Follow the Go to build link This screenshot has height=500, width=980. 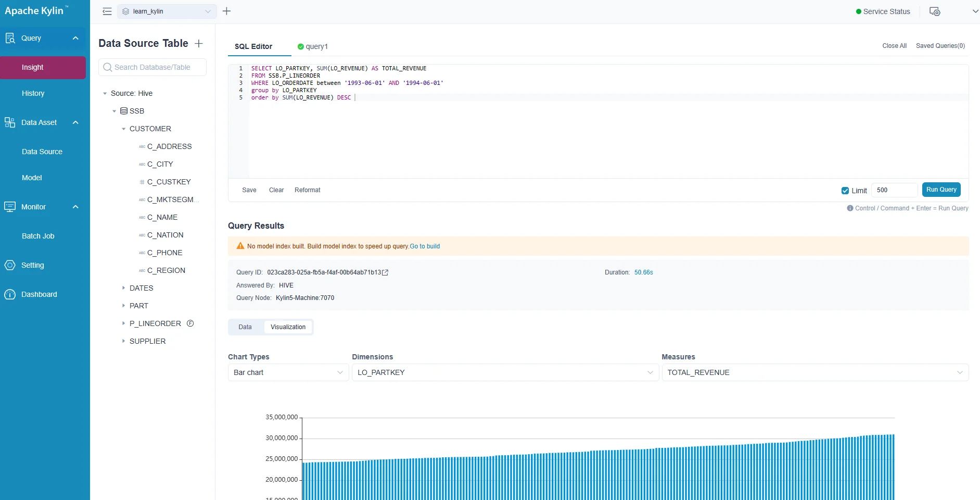tap(425, 246)
